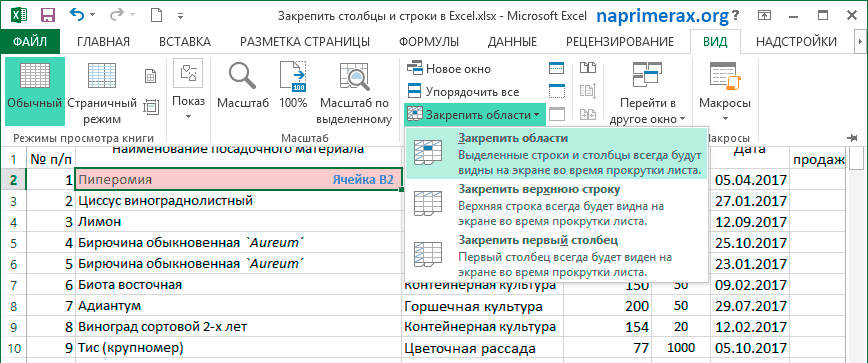Open the ФАЙЛ tab
Viewport: 868px width, 363px height.
[30, 42]
